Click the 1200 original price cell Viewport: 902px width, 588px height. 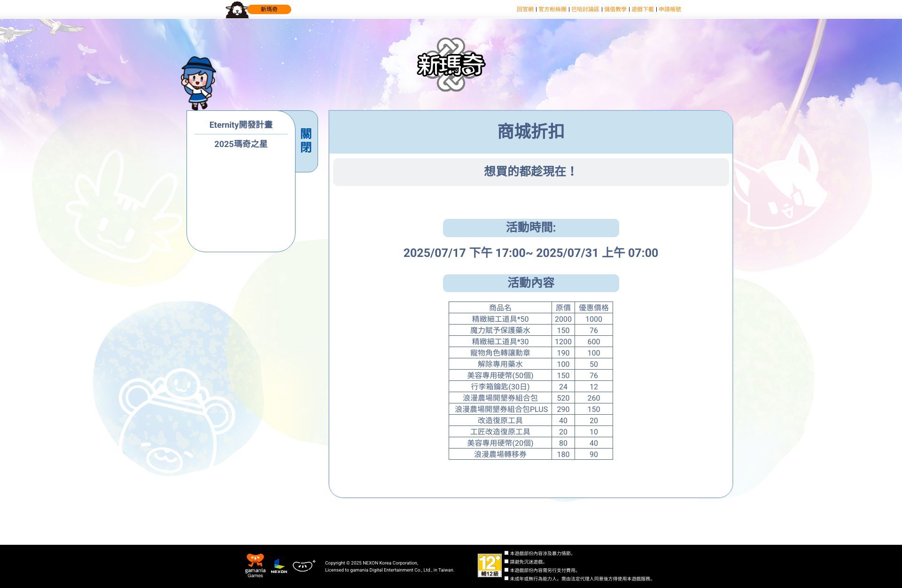click(x=563, y=341)
